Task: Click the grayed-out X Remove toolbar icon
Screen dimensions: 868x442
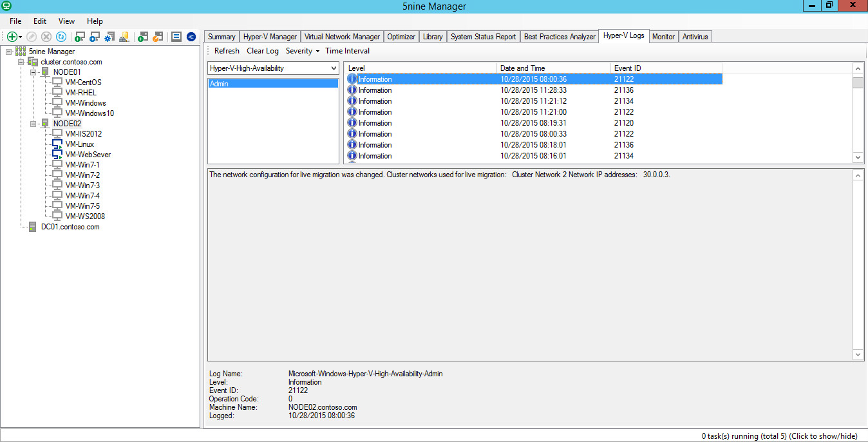Action: point(46,37)
